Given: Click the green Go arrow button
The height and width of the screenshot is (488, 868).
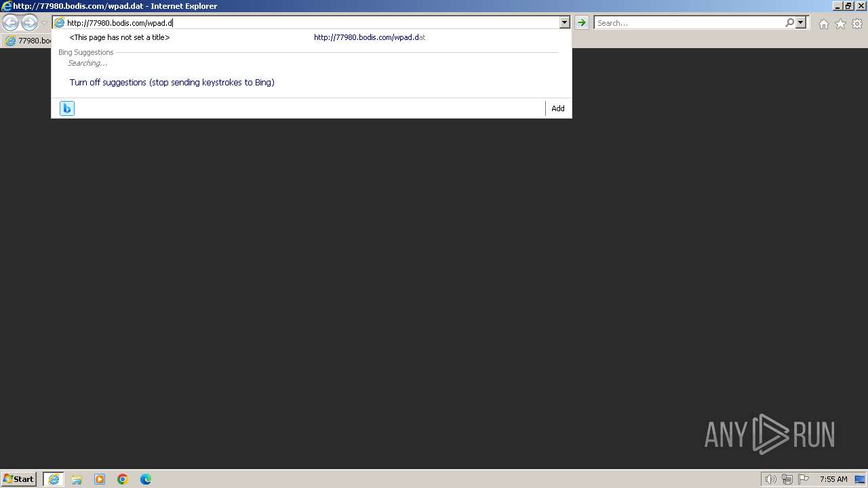Looking at the screenshot, I should [581, 22].
